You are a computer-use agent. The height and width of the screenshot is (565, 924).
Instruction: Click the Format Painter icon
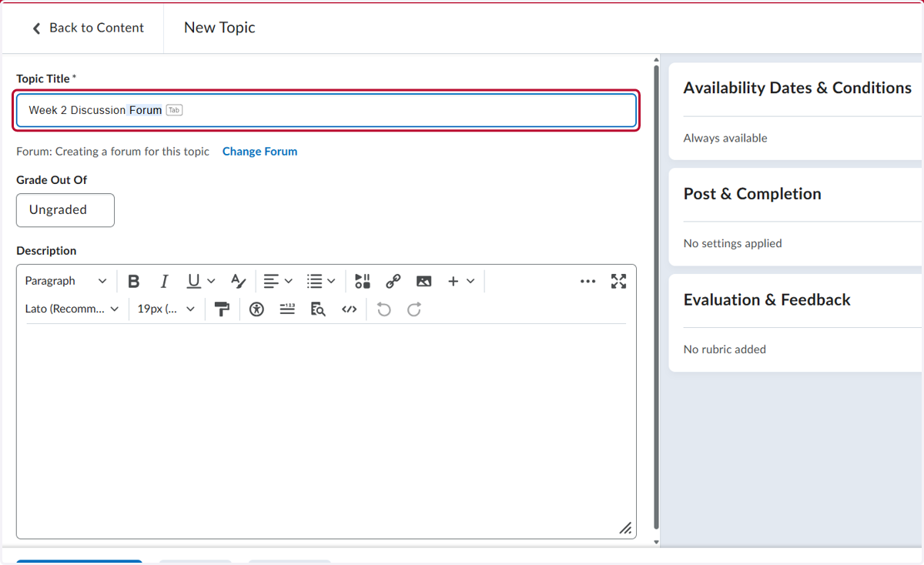[x=223, y=309]
